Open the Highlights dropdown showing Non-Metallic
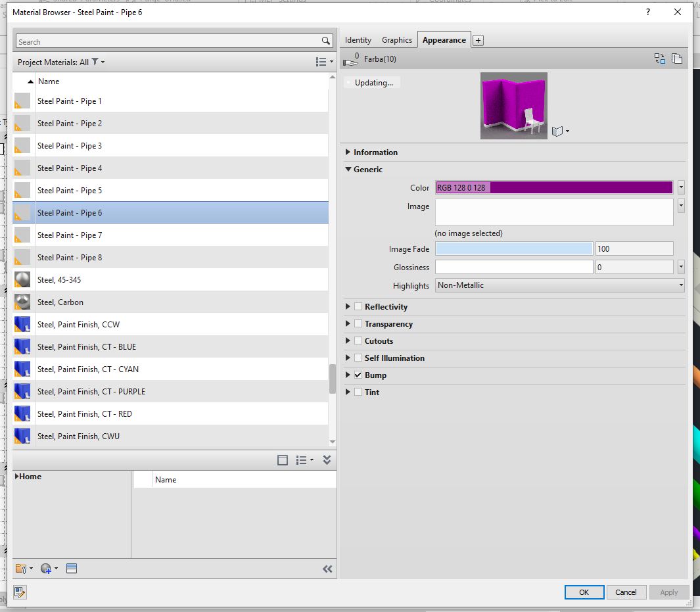Image resolution: width=700 pixels, height=612 pixels. 682,285
